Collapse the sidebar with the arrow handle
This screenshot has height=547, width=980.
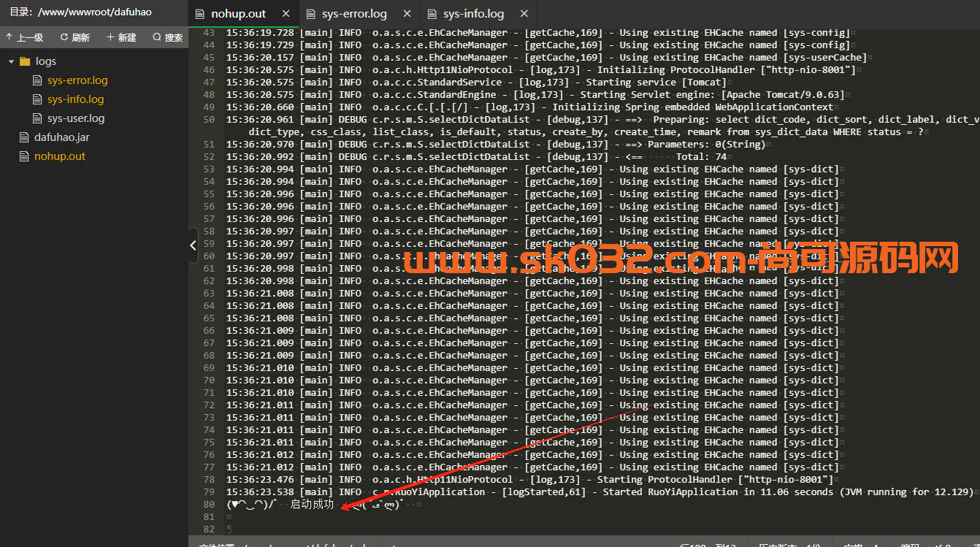(x=193, y=245)
